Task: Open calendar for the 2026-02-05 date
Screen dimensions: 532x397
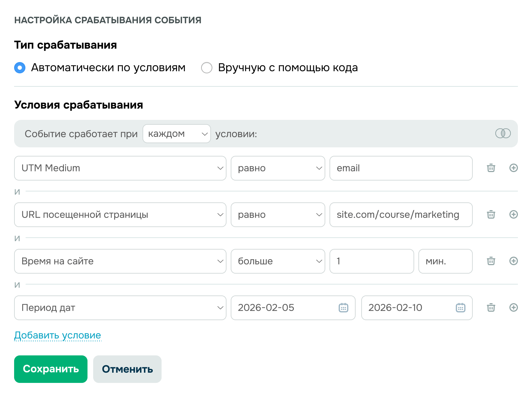Action: pos(343,308)
